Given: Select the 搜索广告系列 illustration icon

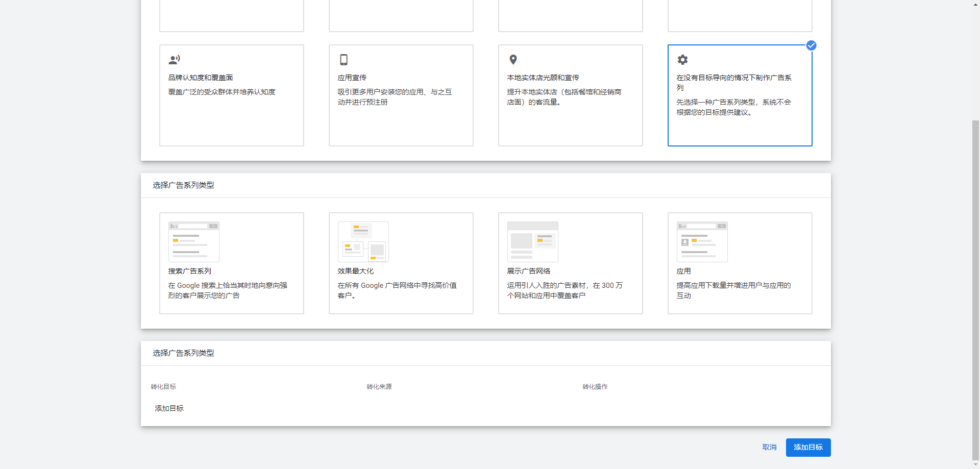Looking at the screenshot, I should (193, 242).
